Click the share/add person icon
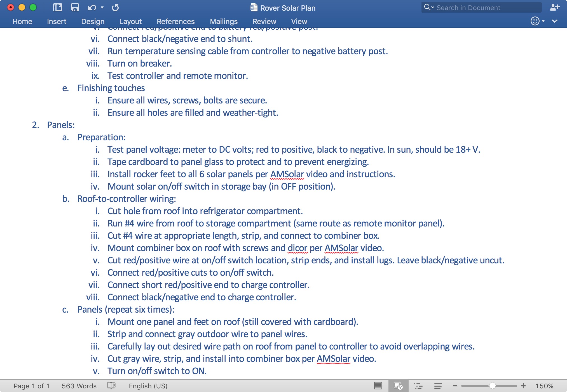 pos(554,7)
